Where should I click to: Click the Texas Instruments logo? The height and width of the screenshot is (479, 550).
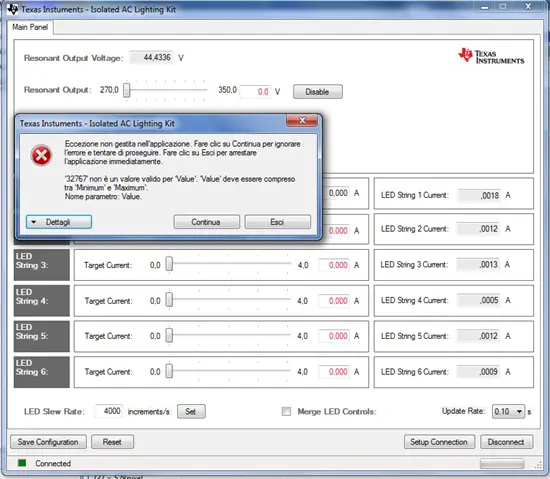pyautogui.click(x=491, y=56)
